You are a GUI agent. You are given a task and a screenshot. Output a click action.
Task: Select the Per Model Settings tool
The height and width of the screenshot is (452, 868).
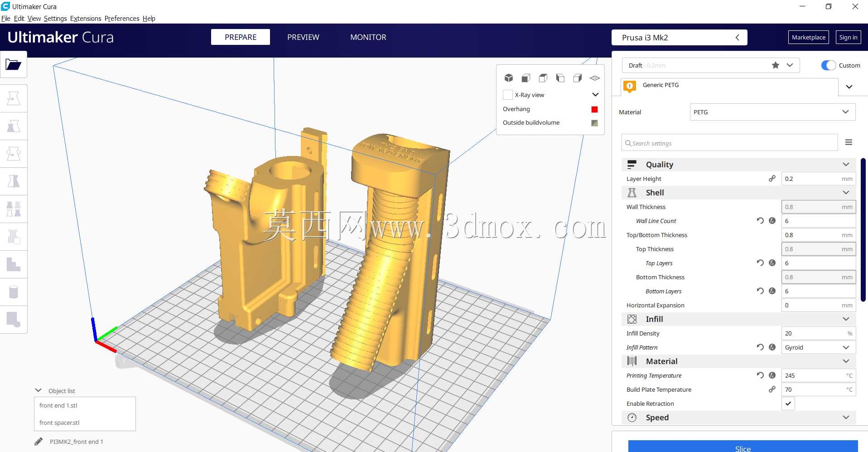pos(14,209)
